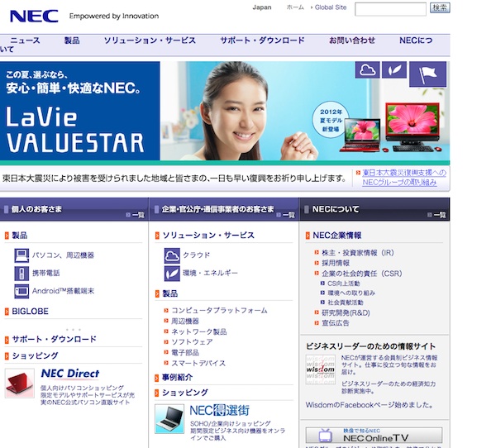The height and width of the screenshot is (448, 496).
Task: Click the cloud icon on the banner
Action: click(367, 69)
